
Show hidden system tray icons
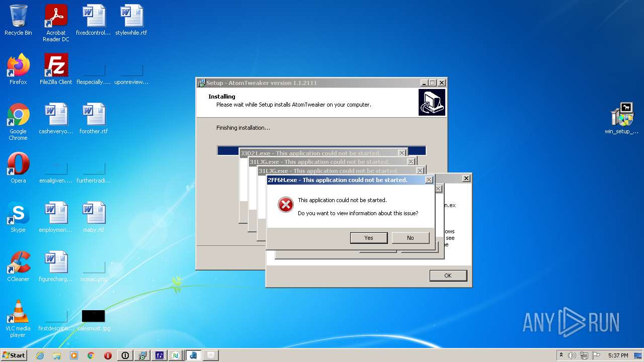click(561, 355)
